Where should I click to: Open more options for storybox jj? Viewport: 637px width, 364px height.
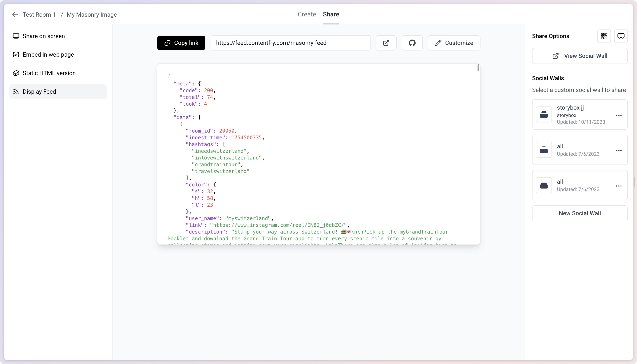tap(619, 115)
